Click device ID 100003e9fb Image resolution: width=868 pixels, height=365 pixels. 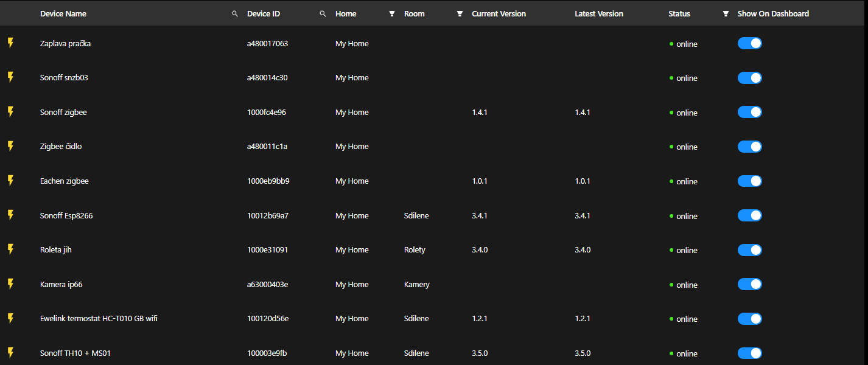pyautogui.click(x=267, y=353)
